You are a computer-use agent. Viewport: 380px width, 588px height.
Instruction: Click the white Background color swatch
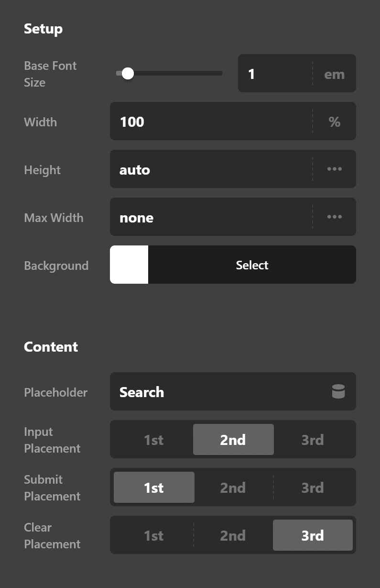(x=129, y=265)
